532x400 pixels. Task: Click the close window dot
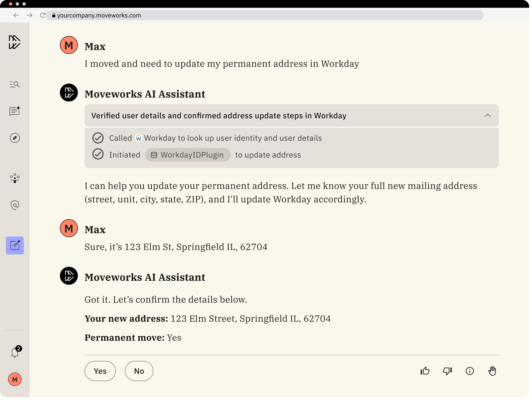(11, 4)
